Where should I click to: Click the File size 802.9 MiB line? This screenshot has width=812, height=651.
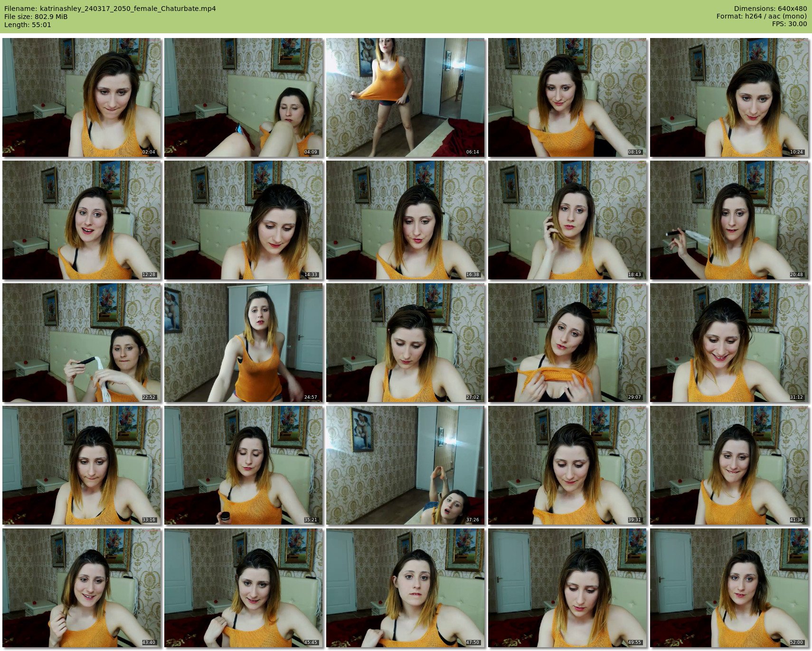[x=36, y=17]
